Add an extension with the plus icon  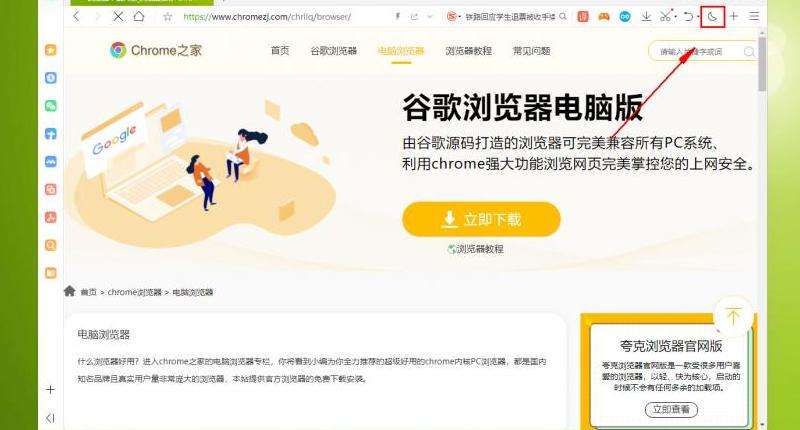coord(734,16)
